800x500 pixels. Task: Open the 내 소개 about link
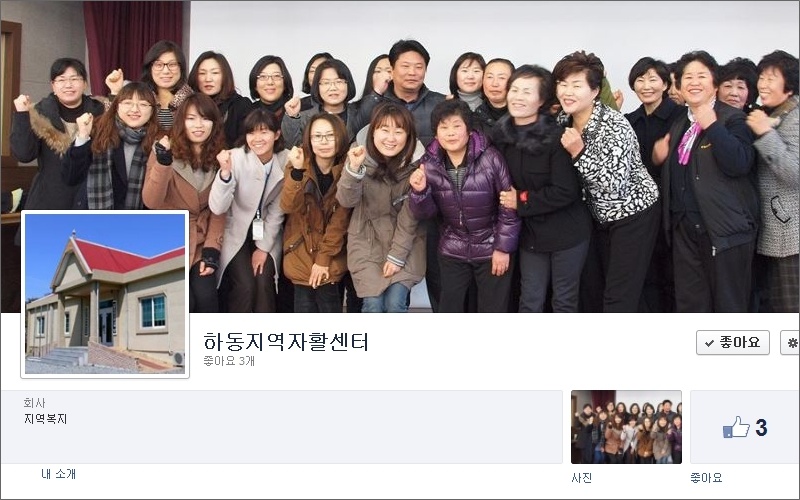tap(58, 474)
